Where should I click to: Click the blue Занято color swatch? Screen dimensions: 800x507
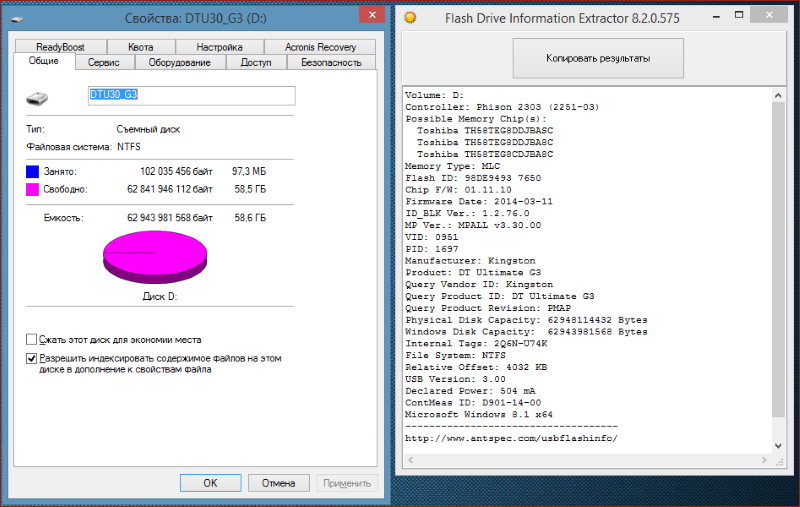coord(32,171)
